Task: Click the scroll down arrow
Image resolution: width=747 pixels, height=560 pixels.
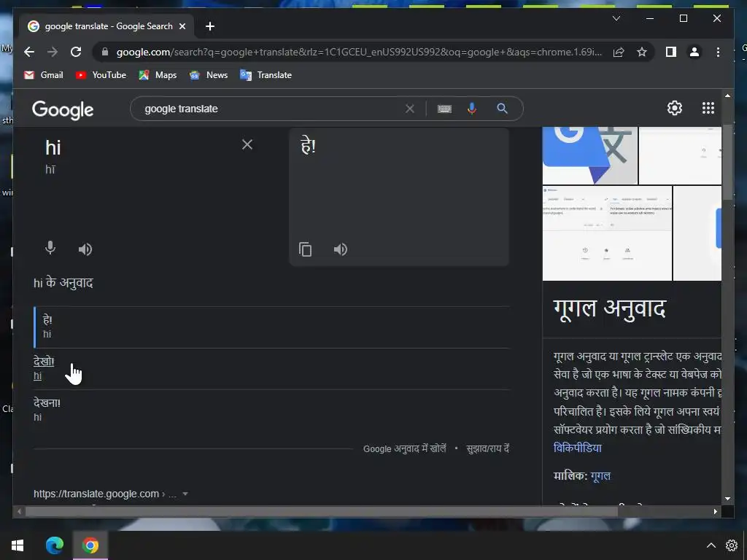Action: click(x=727, y=499)
